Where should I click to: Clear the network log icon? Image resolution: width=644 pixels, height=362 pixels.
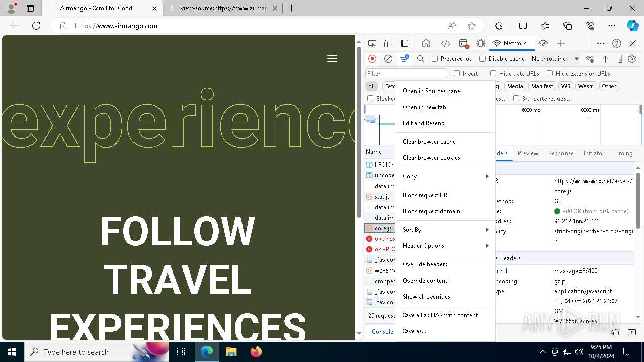[388, 59]
